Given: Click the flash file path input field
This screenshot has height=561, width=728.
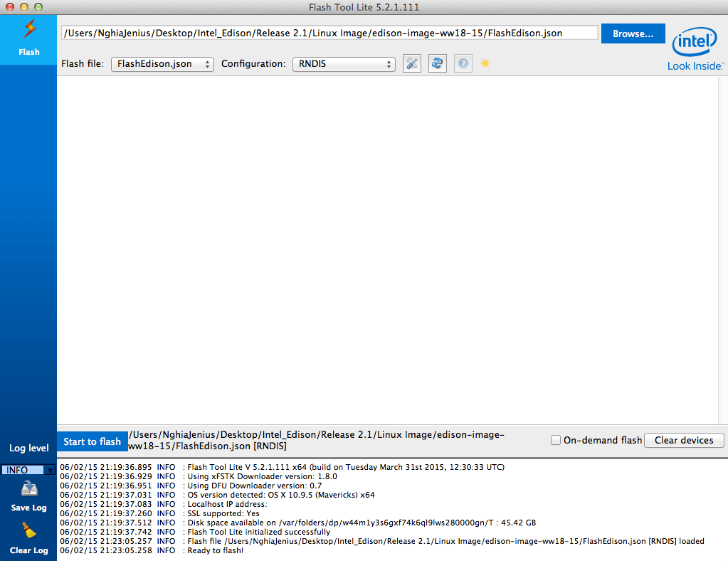Looking at the screenshot, I should pyautogui.click(x=329, y=32).
